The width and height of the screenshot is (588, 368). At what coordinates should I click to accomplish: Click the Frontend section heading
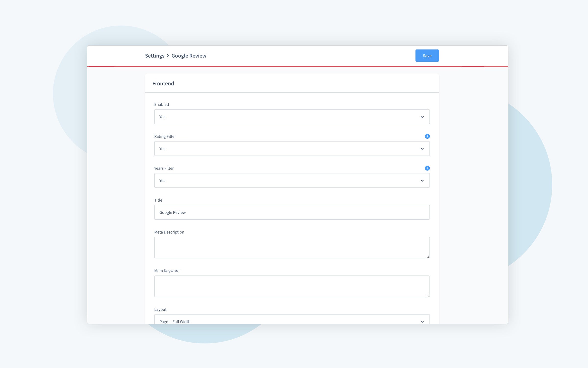(x=163, y=84)
